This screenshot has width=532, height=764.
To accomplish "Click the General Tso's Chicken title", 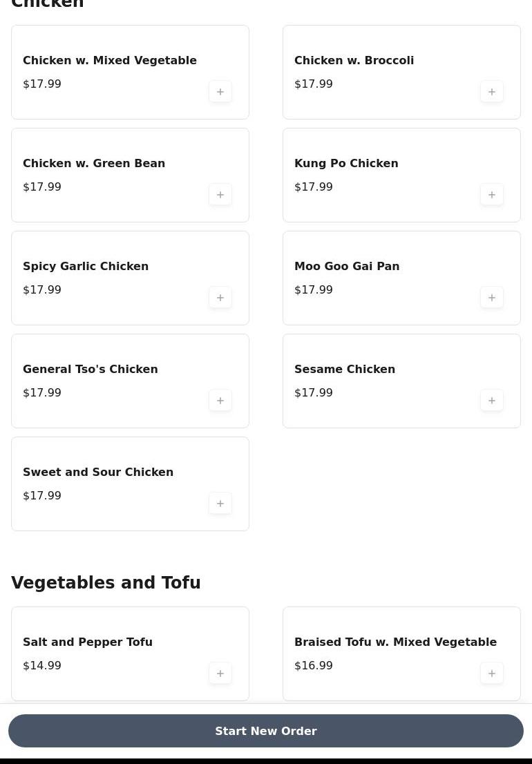I will pos(91,370).
